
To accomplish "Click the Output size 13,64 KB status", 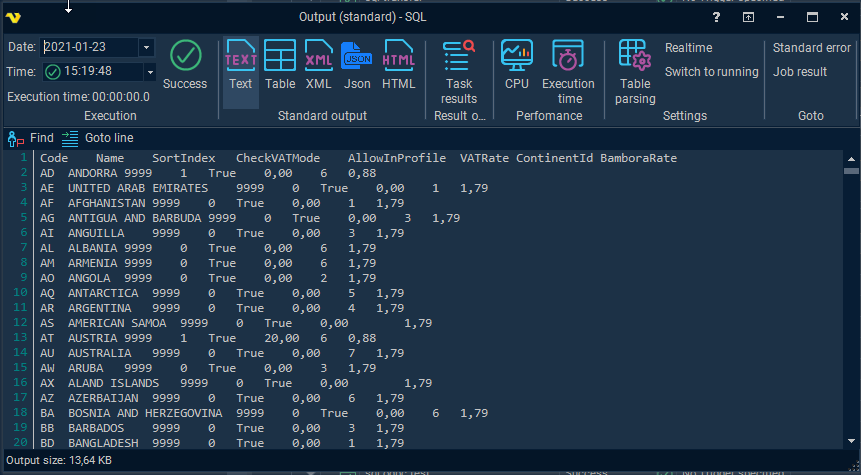I will [59, 460].
